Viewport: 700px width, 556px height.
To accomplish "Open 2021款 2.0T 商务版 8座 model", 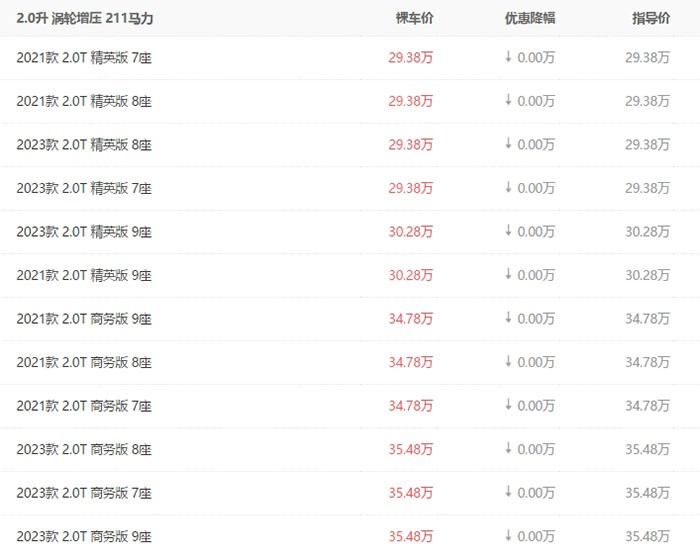I will [x=84, y=362].
